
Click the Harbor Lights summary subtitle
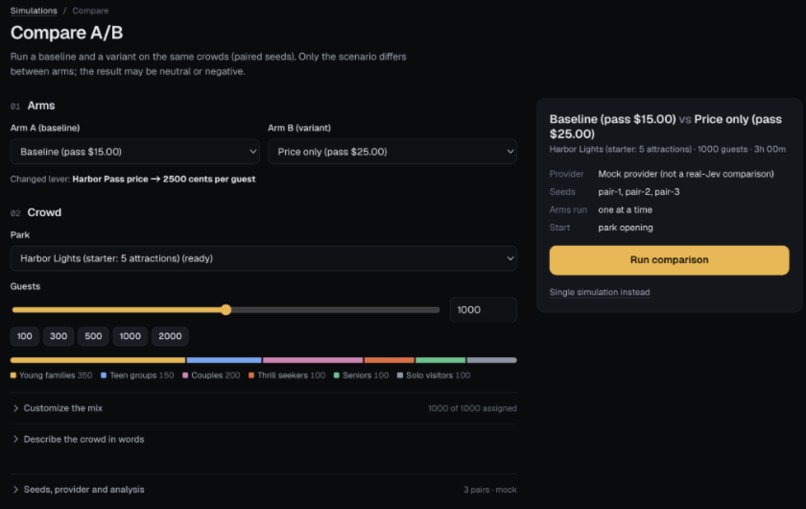[667, 149]
